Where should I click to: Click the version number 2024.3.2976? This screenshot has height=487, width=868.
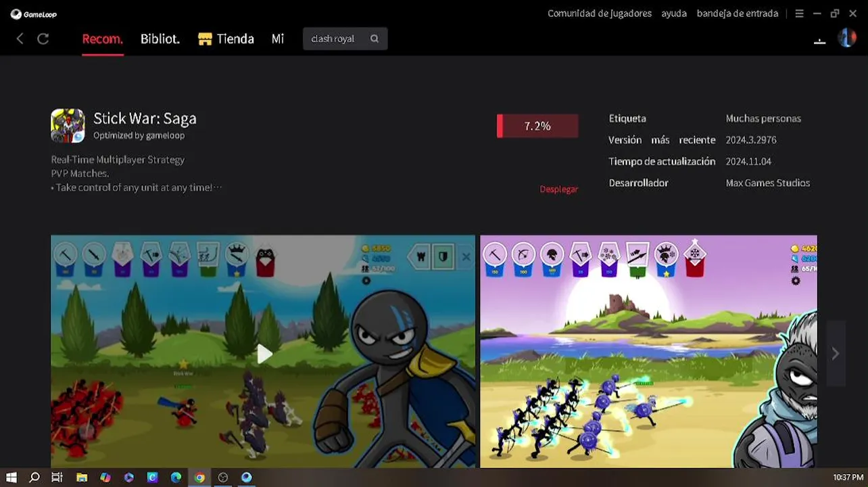[x=750, y=140]
